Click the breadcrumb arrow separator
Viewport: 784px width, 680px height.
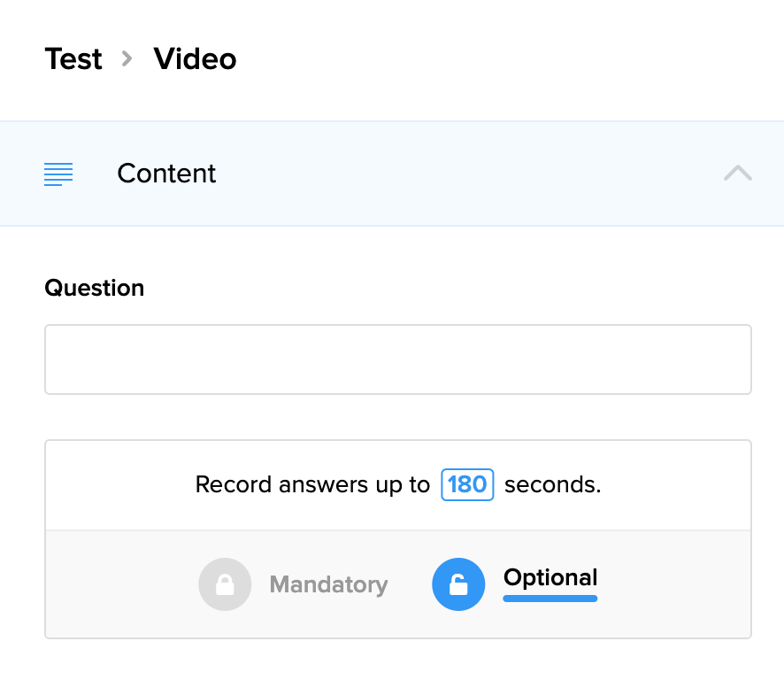click(x=127, y=59)
